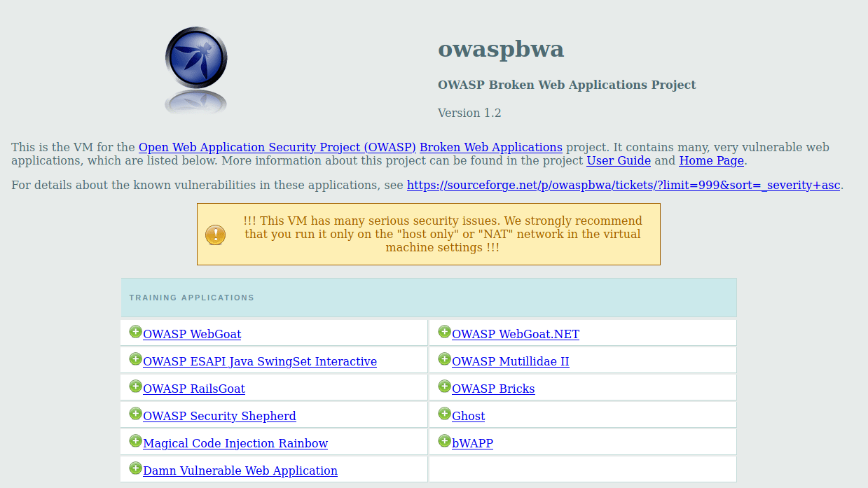Click the VM security warning message text
The height and width of the screenshot is (488, 868).
pos(443,234)
